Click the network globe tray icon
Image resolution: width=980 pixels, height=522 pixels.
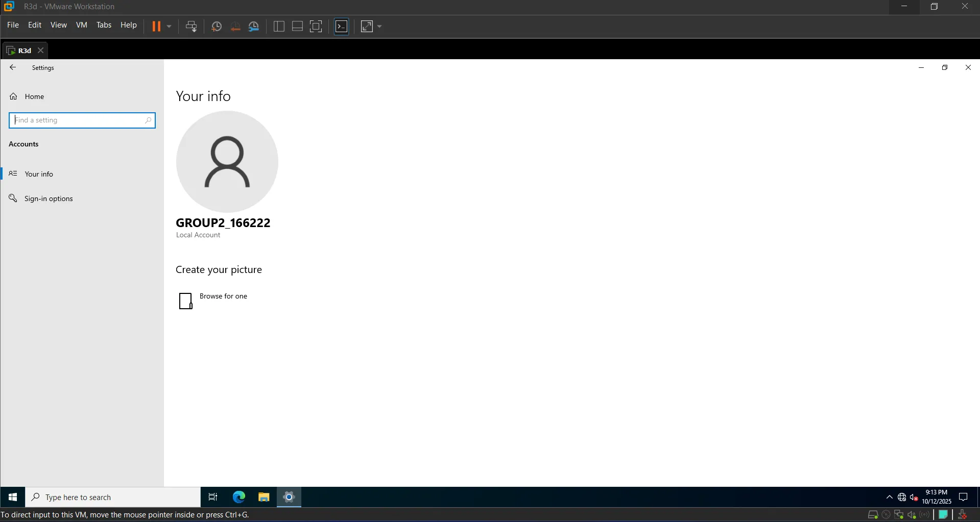902,498
